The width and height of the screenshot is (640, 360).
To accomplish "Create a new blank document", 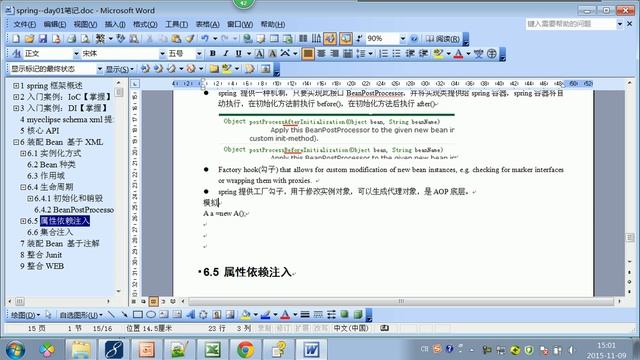I will (16, 39).
